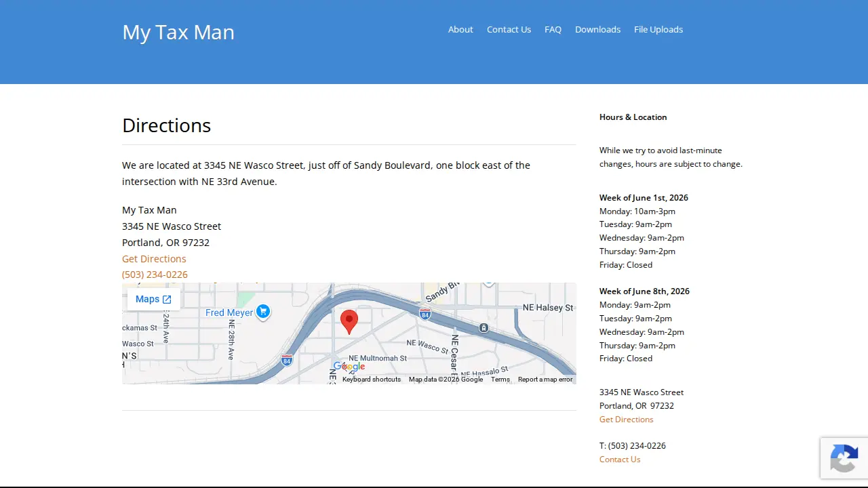This screenshot has width=868, height=488.
Task: Click Report a map error
Action: 545,380
